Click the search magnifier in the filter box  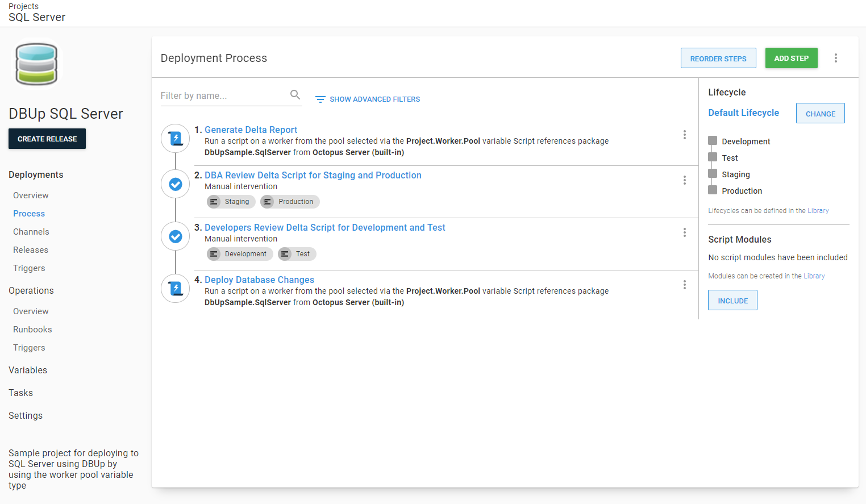[295, 95]
